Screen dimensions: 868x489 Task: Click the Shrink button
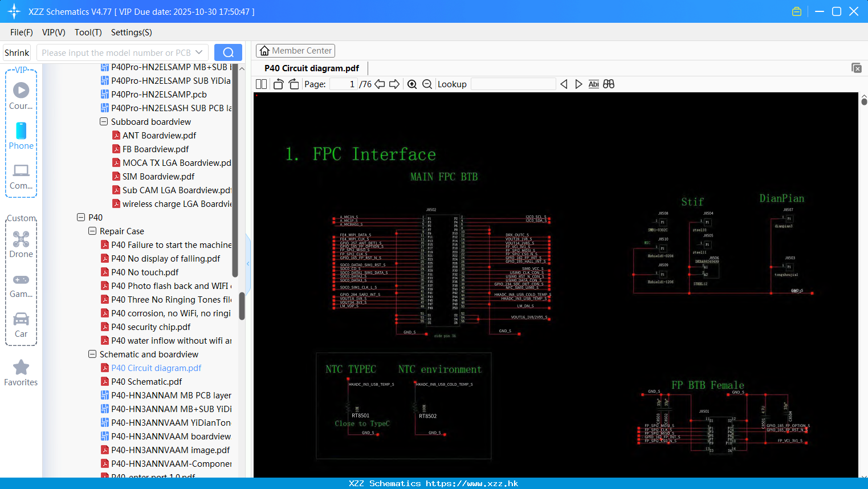point(17,52)
